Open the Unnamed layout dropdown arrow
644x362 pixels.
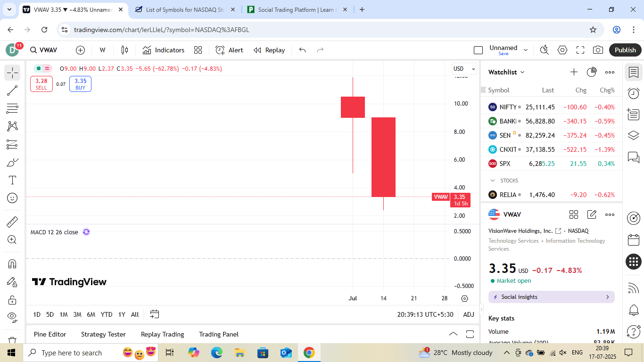pyautogui.click(x=526, y=50)
